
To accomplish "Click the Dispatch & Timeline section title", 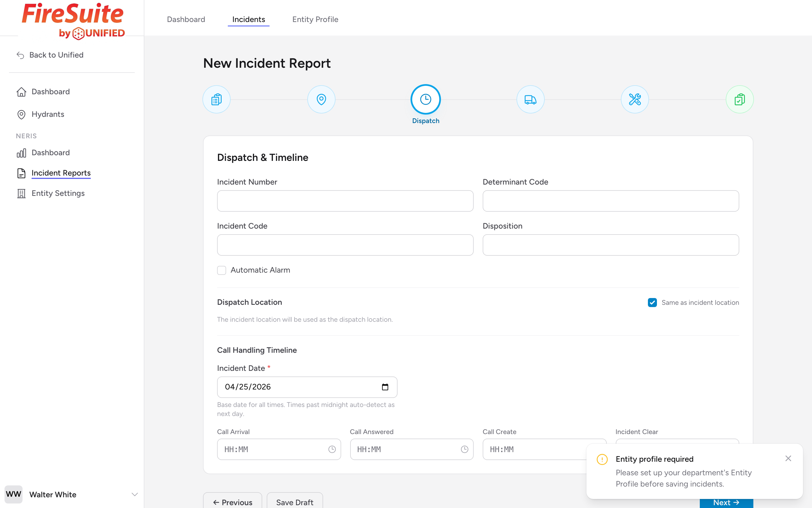I will (x=262, y=157).
